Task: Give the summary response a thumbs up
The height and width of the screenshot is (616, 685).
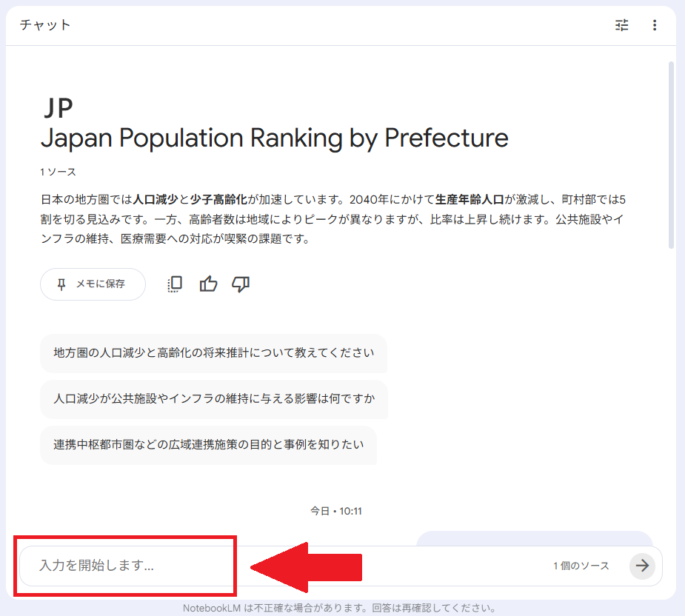Action: [x=208, y=284]
